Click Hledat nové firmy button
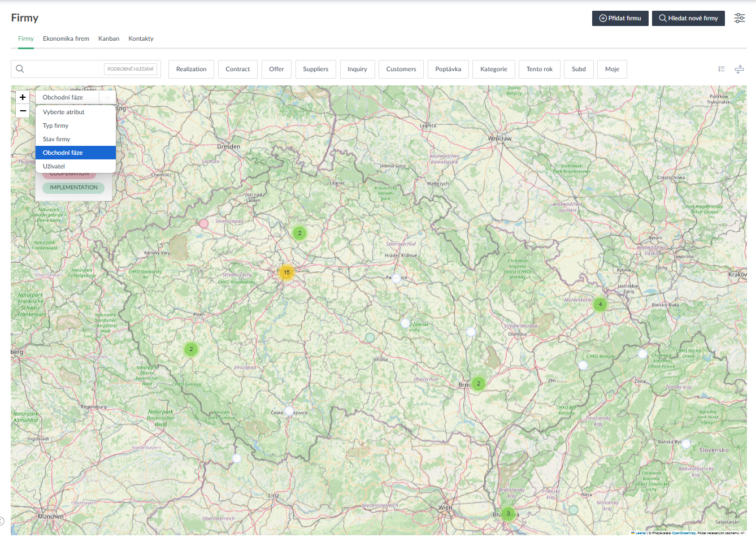The width and height of the screenshot is (756, 546). click(688, 18)
